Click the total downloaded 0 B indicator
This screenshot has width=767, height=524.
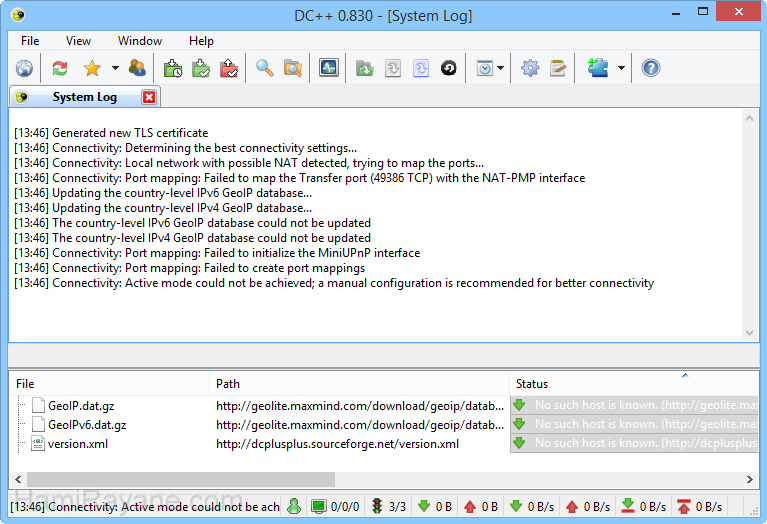pos(435,506)
